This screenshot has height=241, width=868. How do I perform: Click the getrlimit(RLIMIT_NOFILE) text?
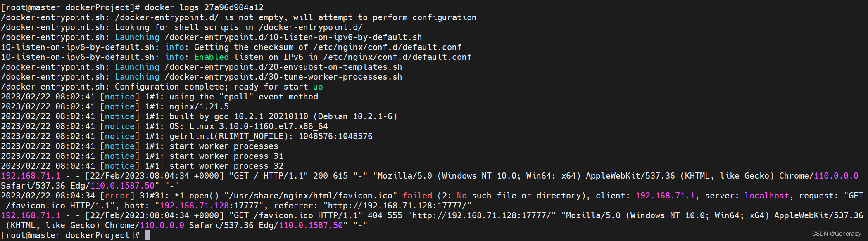[x=228, y=136]
